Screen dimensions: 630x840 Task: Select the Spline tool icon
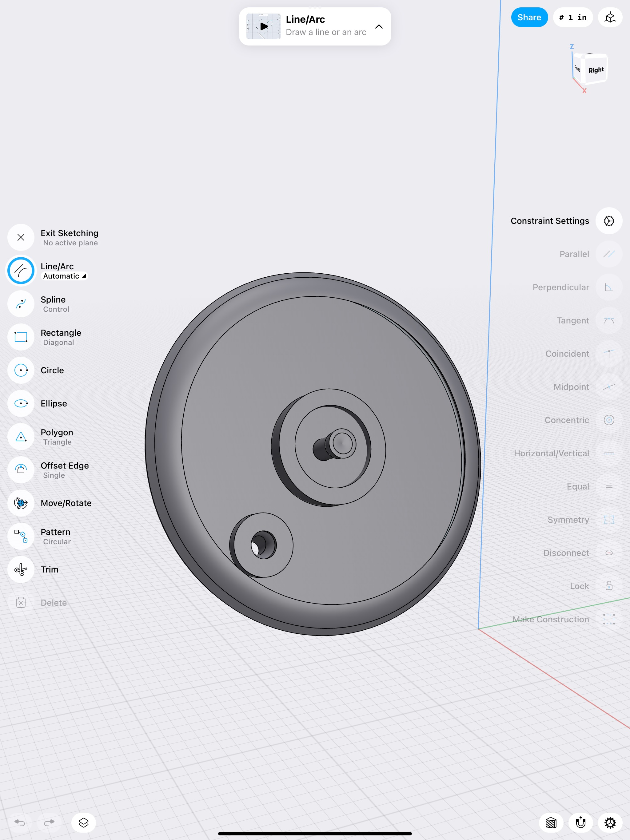coord(21,304)
